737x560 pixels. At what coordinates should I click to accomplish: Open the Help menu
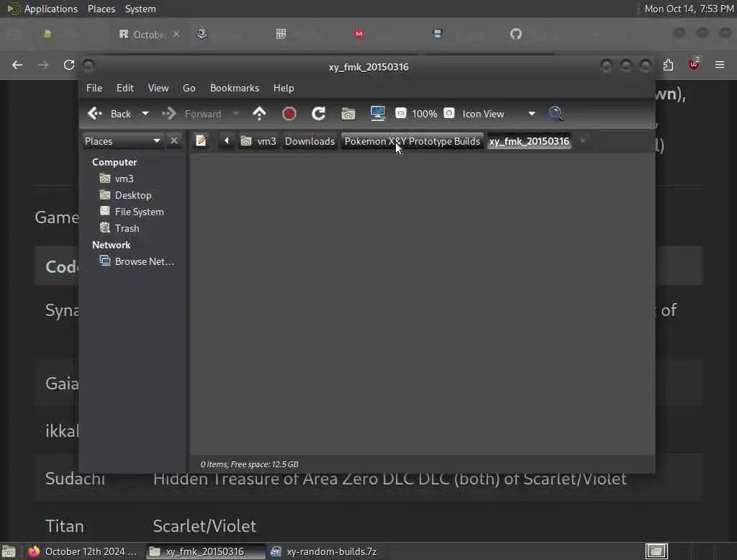click(x=284, y=88)
